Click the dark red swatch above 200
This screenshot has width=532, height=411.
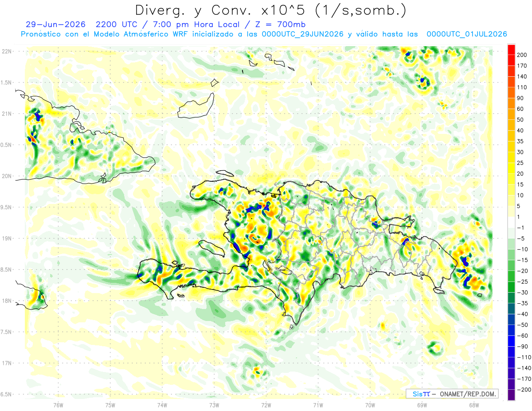pos(511,49)
